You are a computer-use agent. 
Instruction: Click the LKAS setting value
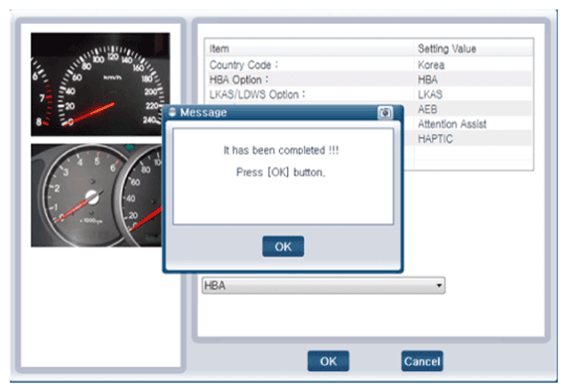point(430,94)
